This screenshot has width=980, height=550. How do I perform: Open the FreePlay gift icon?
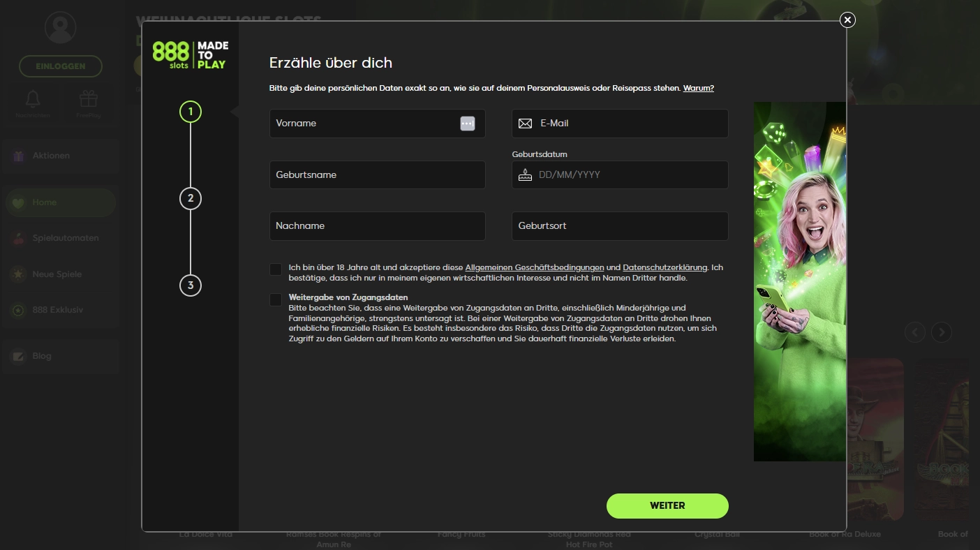(x=89, y=98)
